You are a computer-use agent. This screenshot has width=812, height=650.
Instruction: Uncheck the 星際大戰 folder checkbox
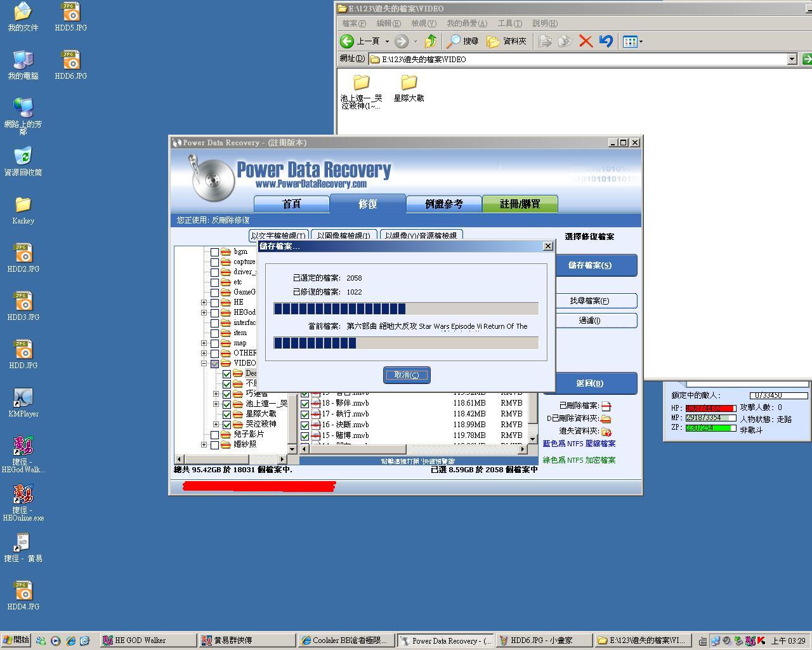pos(226,414)
